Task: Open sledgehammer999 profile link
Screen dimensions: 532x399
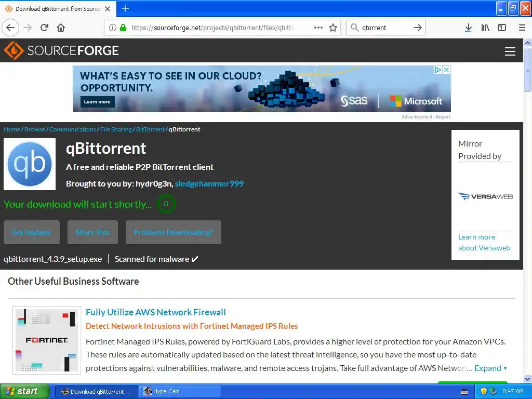Action: point(209,183)
